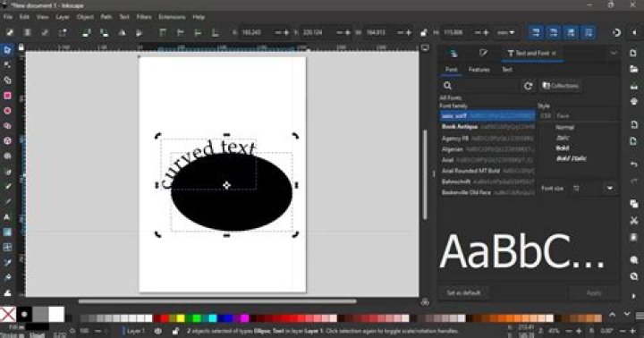
Task: Select the Node editing tool
Action: pos(7,65)
